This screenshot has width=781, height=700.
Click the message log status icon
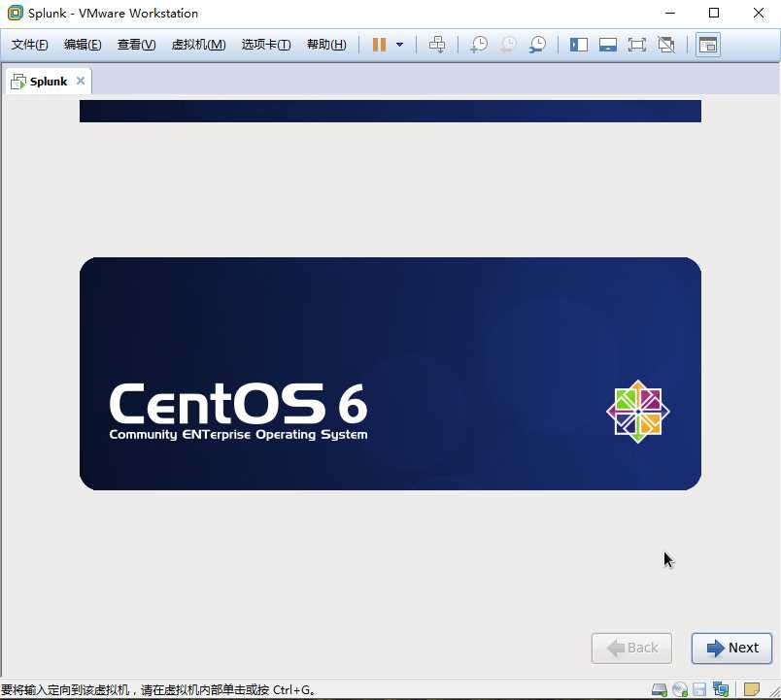click(x=751, y=689)
